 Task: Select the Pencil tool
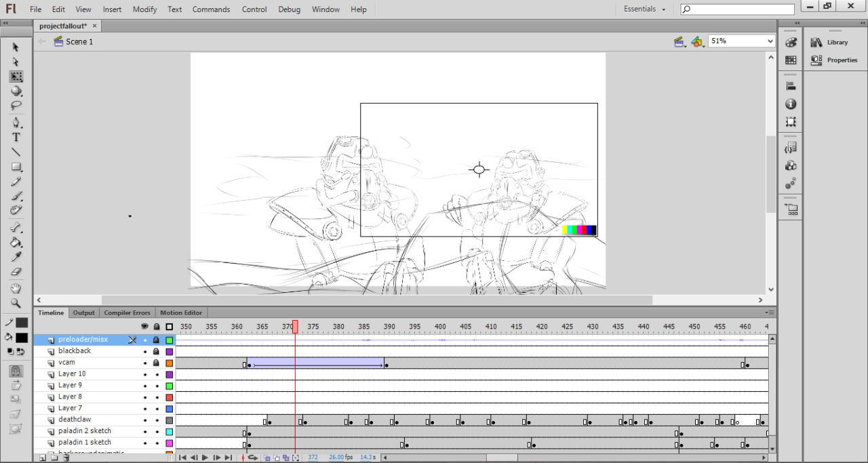(16, 182)
